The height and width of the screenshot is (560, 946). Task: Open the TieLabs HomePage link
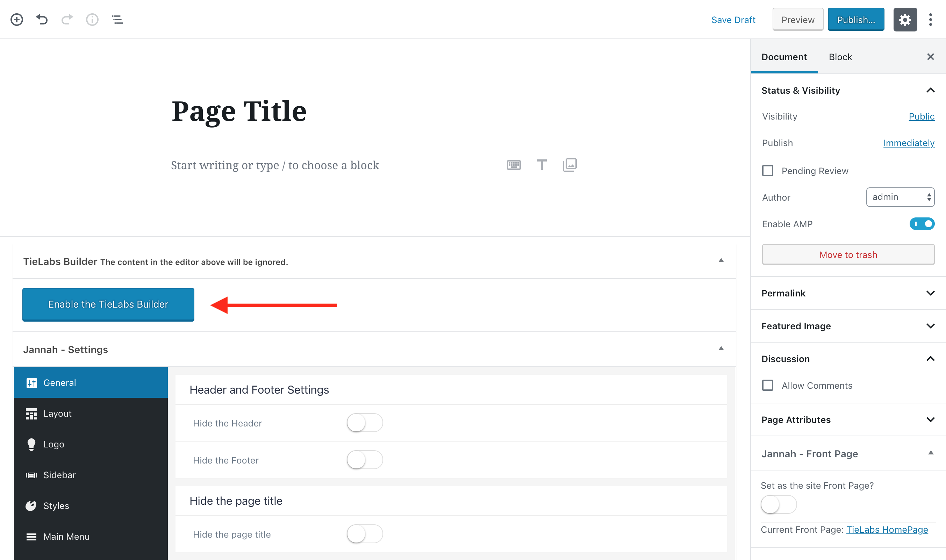point(887,530)
